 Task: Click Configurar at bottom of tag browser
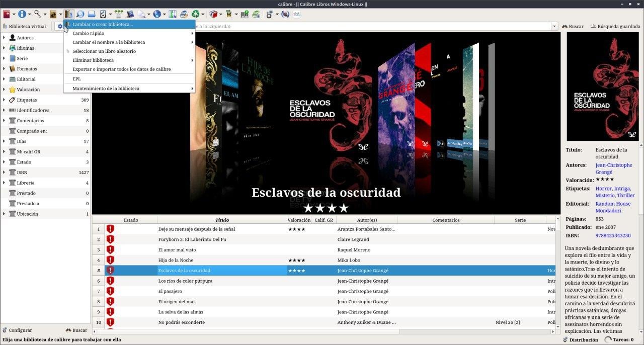[17, 330]
